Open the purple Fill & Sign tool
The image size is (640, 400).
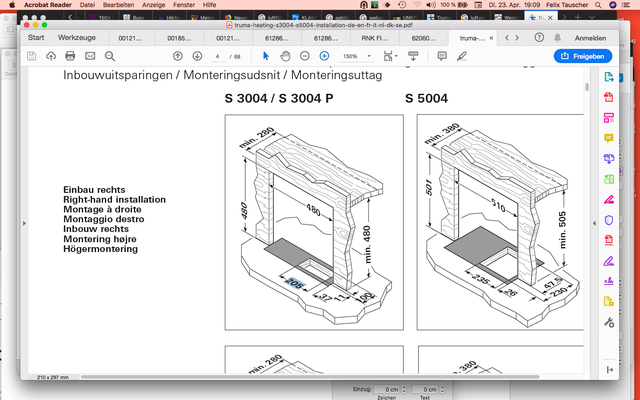[609, 261]
